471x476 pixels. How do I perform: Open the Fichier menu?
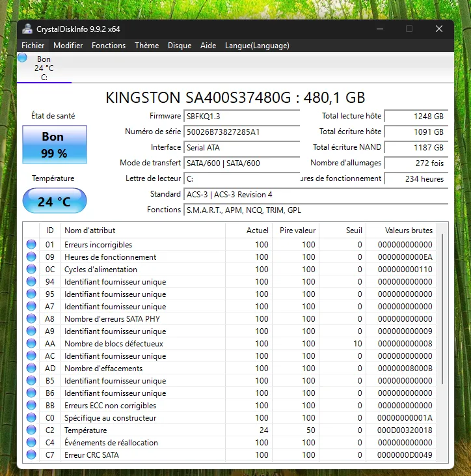33,46
